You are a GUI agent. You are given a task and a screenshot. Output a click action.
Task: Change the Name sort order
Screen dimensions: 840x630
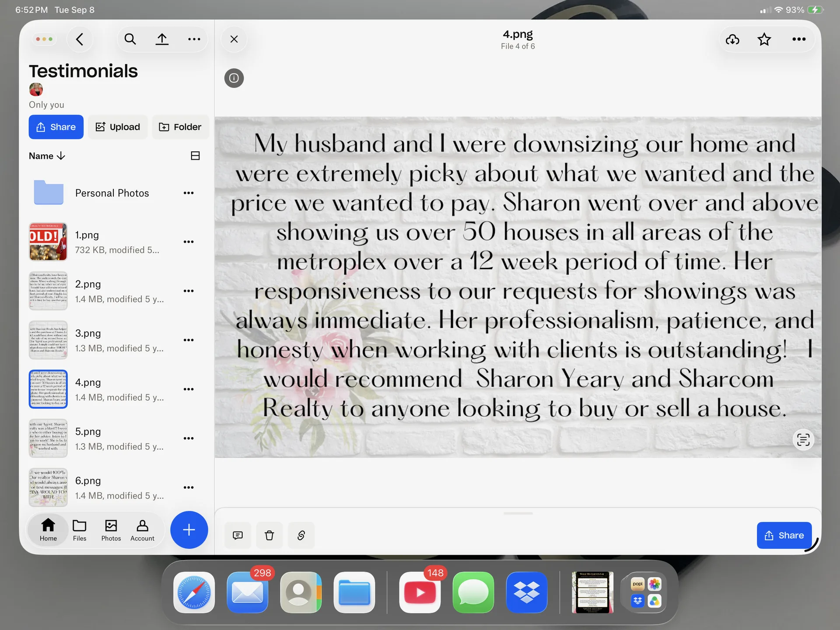click(x=47, y=156)
